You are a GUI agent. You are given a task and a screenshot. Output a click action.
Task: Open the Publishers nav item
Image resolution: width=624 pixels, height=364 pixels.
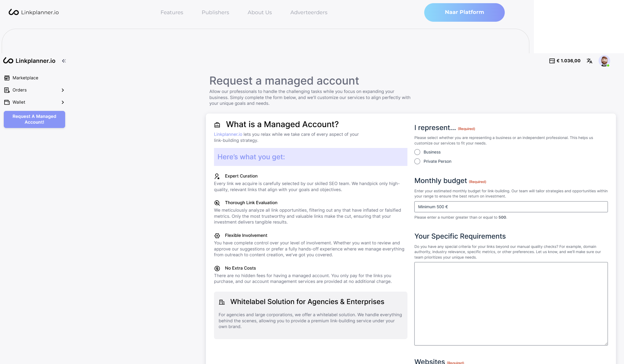click(215, 12)
